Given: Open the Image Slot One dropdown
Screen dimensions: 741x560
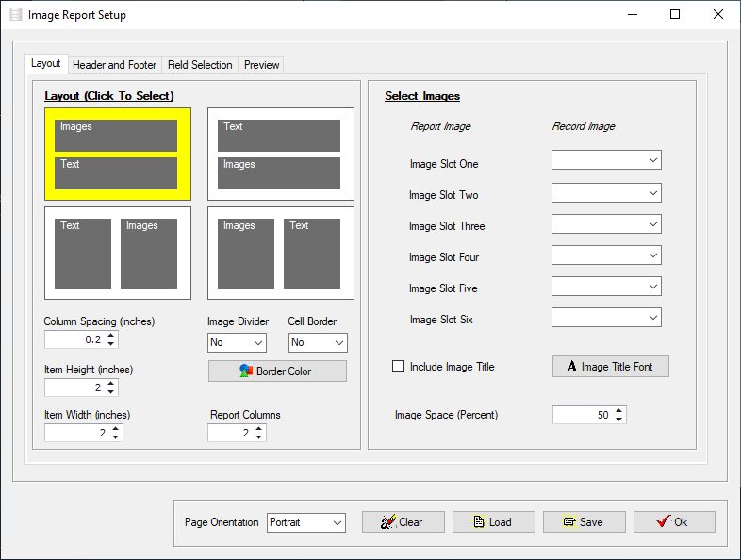Looking at the screenshot, I should [606, 159].
